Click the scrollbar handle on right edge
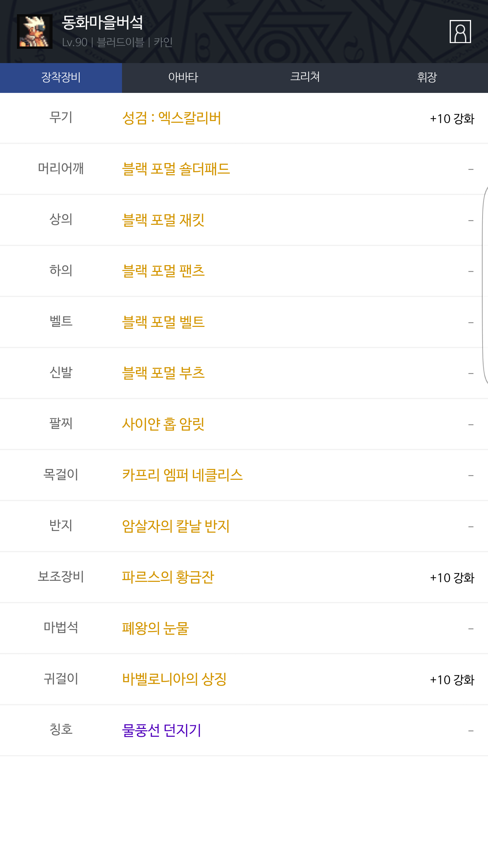 (x=485, y=285)
